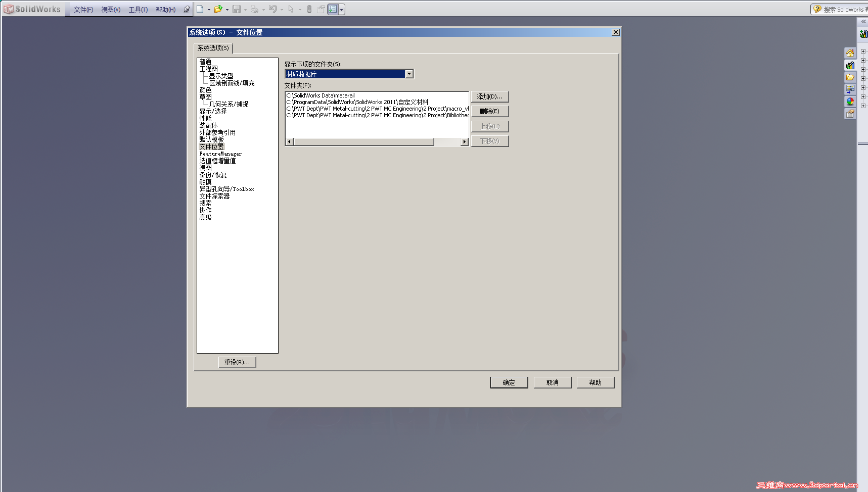
Task: Open the 帮助(H) menu
Action: (x=165, y=10)
